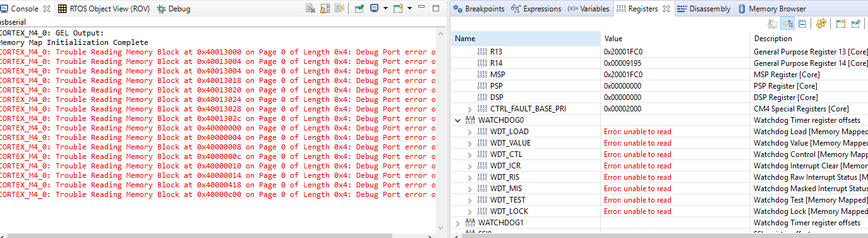Click the 'Memory Map Initialization Complete' line
The width and height of the screenshot is (868, 238).
click(74, 42)
